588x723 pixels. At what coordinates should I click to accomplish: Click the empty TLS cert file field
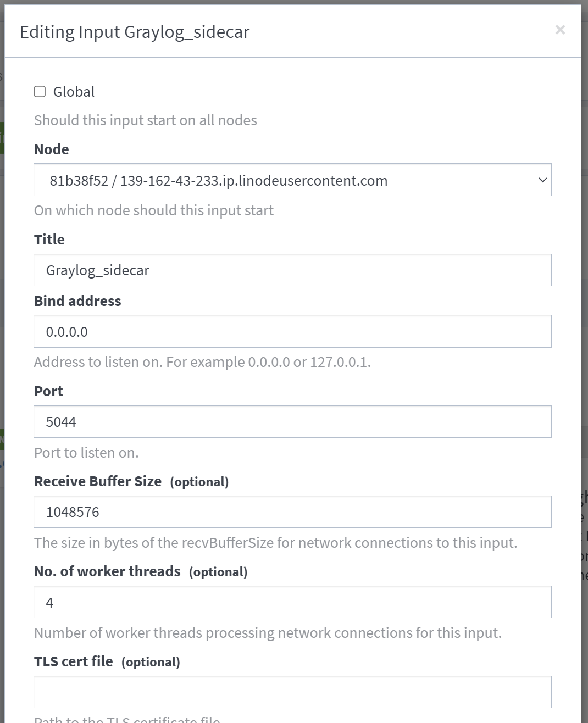coord(292,692)
